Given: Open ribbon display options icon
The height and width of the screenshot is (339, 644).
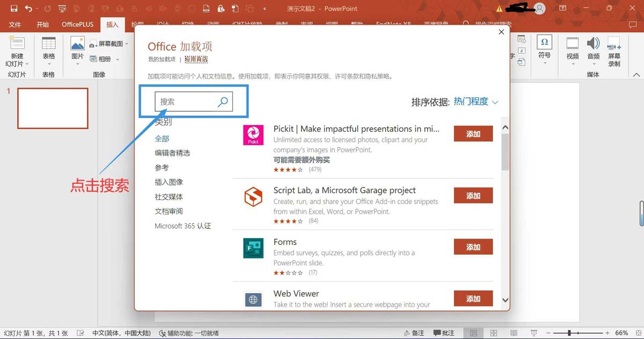Looking at the screenshot, I should [x=562, y=9].
